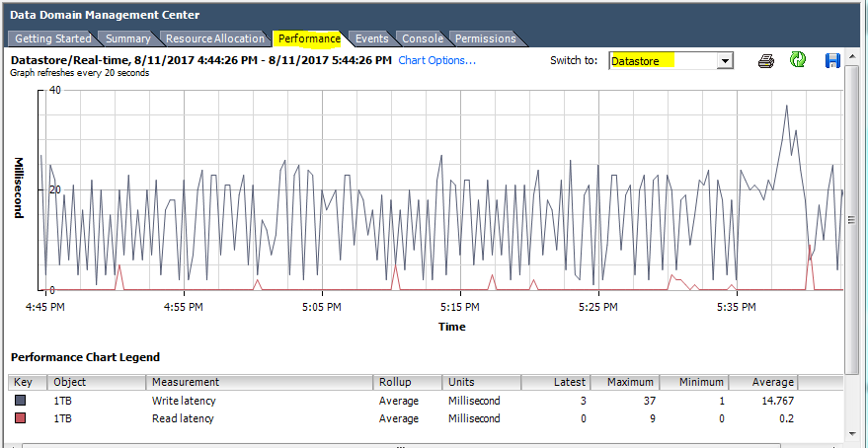The height and width of the screenshot is (448, 868).
Task: Print the performance chart
Action: tap(765, 61)
